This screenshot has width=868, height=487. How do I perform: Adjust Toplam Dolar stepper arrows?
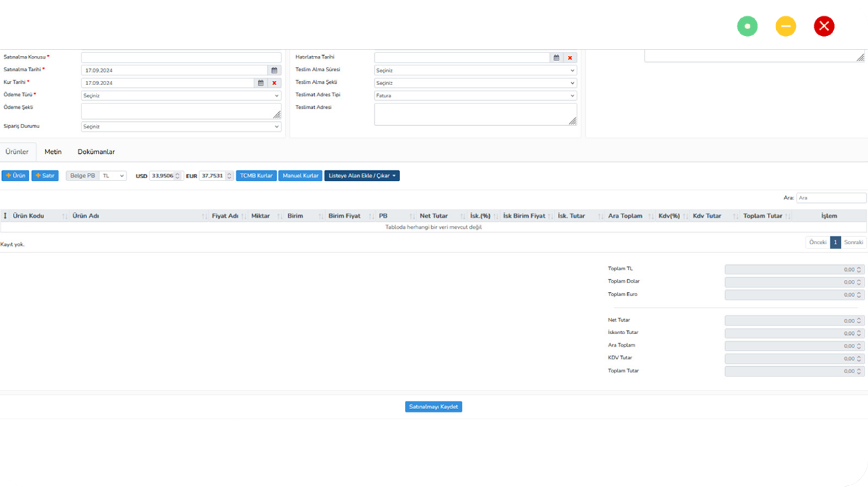pos(859,282)
